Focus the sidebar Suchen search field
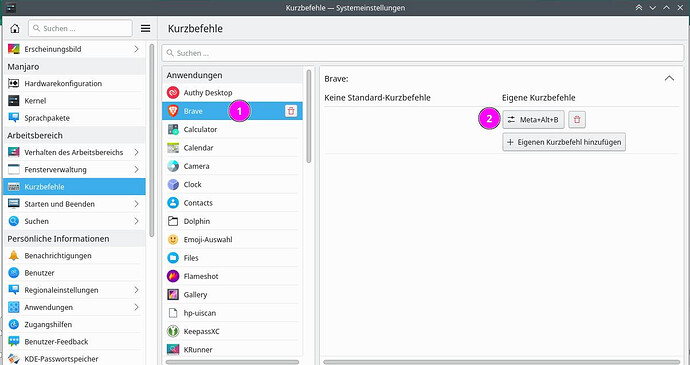The image size is (690, 365). coord(80,29)
